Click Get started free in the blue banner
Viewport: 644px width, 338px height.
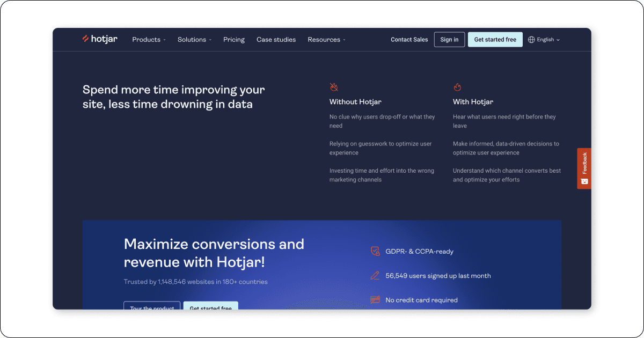(211, 306)
